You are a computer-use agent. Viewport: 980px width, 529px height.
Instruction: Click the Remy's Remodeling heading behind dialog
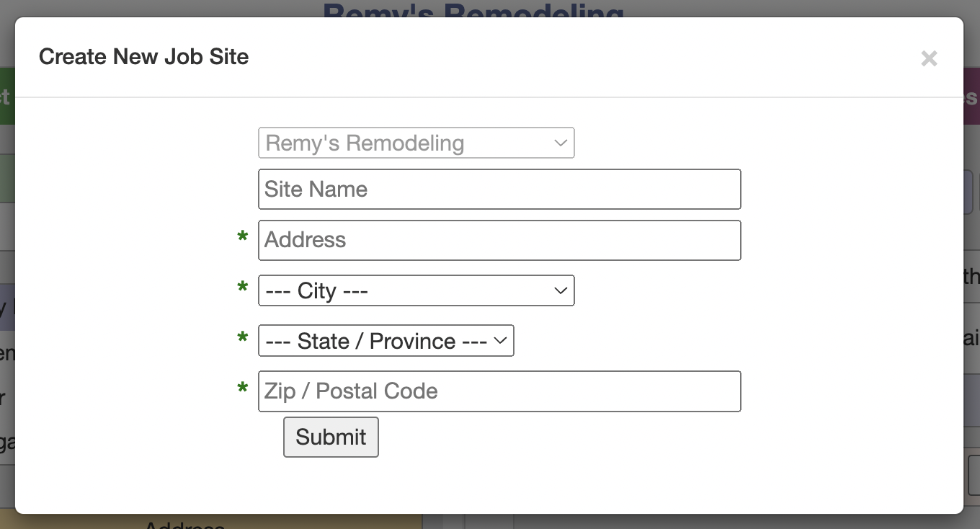tap(473, 10)
